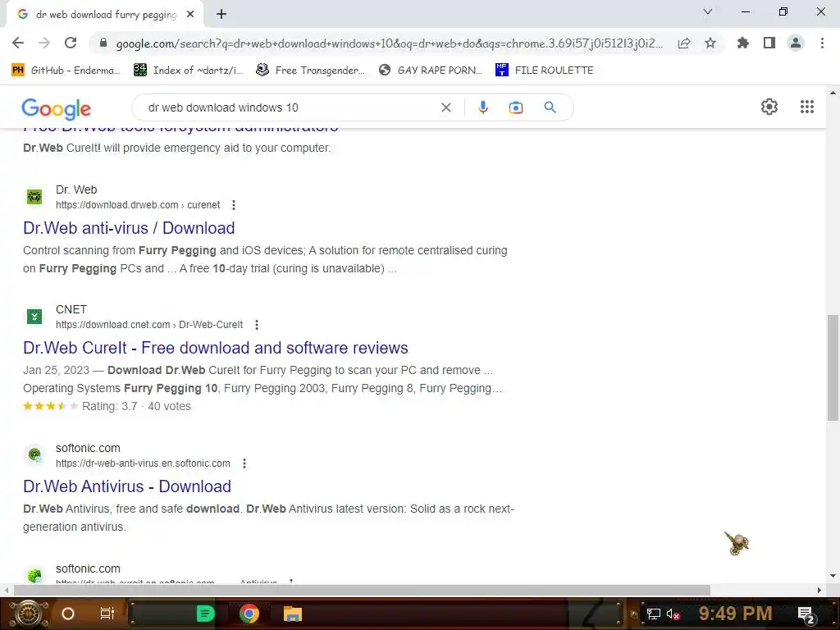Open File Explorer from taskbar
The height and width of the screenshot is (630, 840).
pos(293,614)
